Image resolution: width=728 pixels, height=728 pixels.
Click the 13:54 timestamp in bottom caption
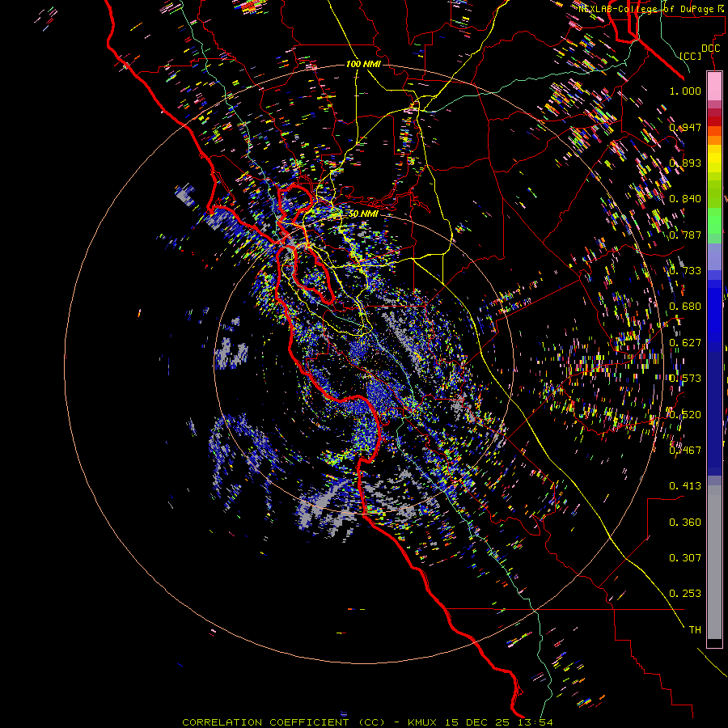pos(537,722)
